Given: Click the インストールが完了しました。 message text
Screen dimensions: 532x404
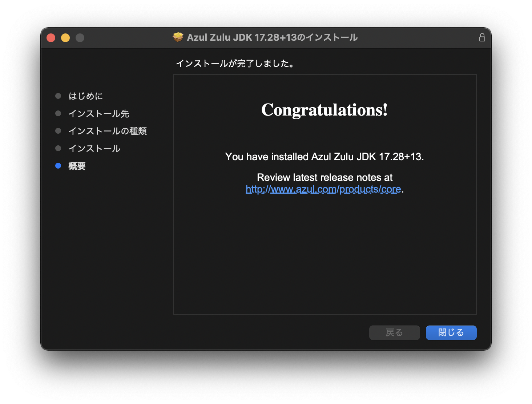Looking at the screenshot, I should coord(235,64).
